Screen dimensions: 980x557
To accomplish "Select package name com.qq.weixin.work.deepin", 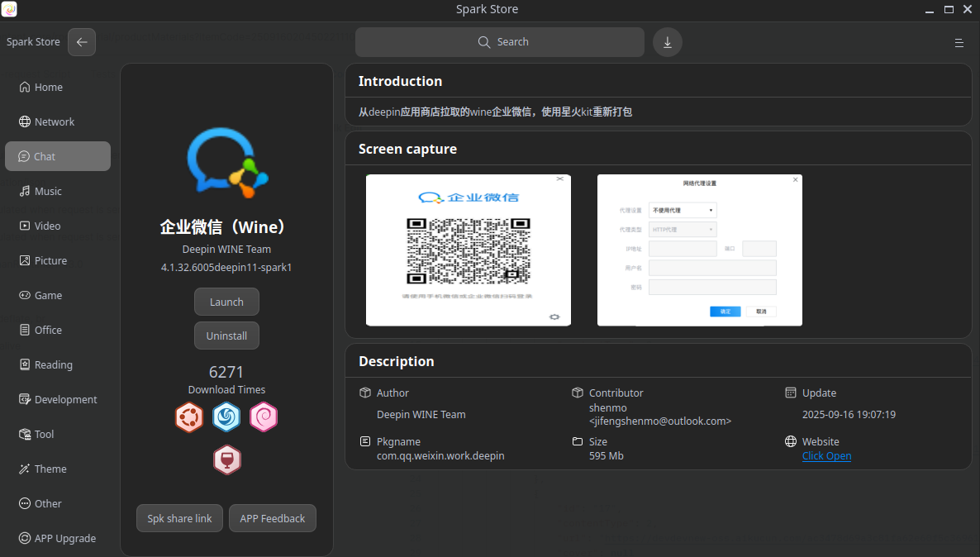I will click(440, 455).
